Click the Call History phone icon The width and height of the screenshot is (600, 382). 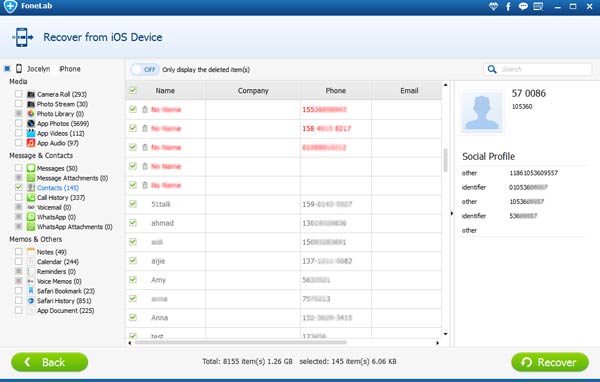31,198
